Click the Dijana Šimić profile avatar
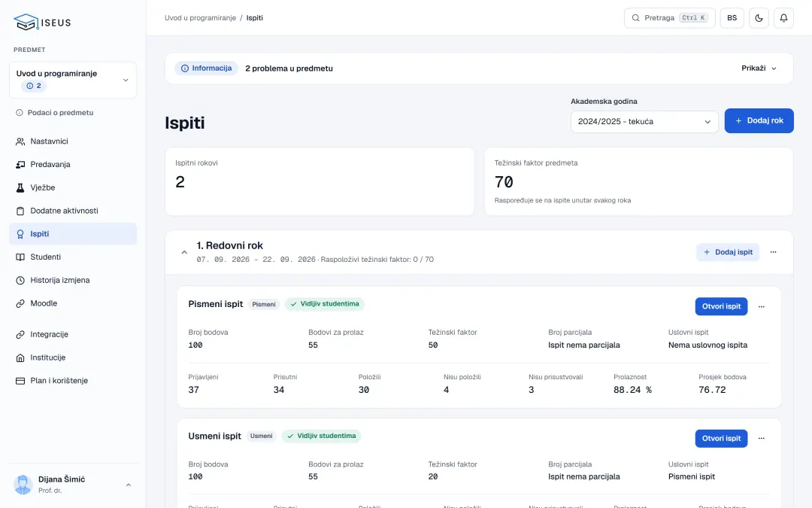 (23, 485)
